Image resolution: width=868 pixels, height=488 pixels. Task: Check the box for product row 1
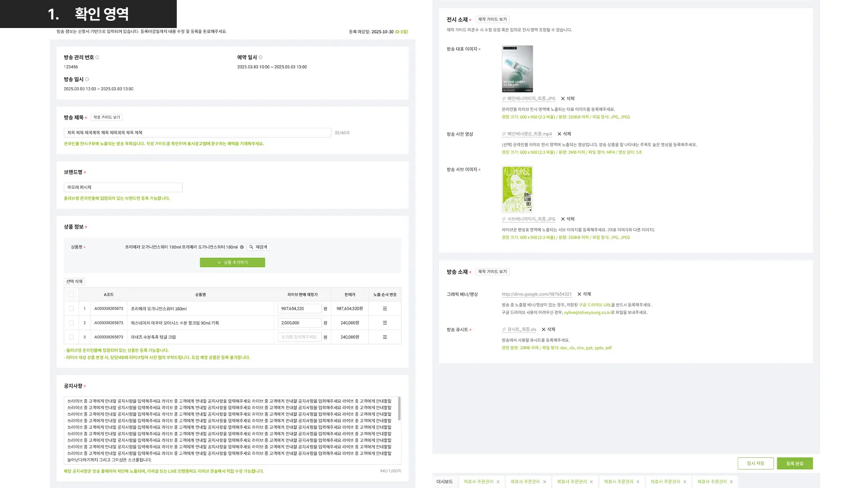pyautogui.click(x=71, y=309)
